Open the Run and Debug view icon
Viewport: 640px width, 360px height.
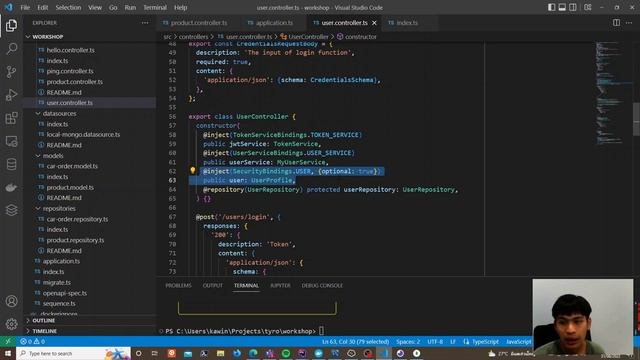pyautogui.click(x=11, y=95)
